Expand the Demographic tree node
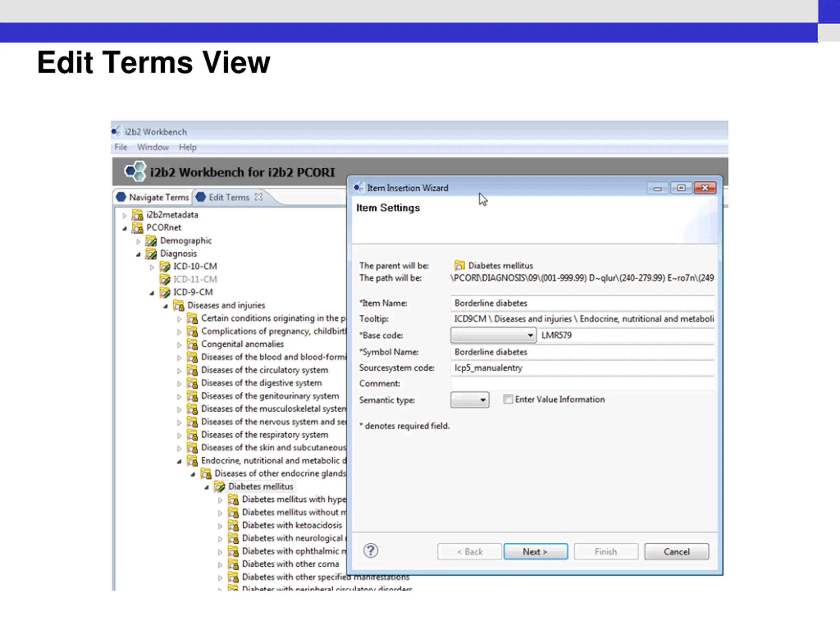Viewport: 840px width, 630px height. pyautogui.click(x=138, y=241)
